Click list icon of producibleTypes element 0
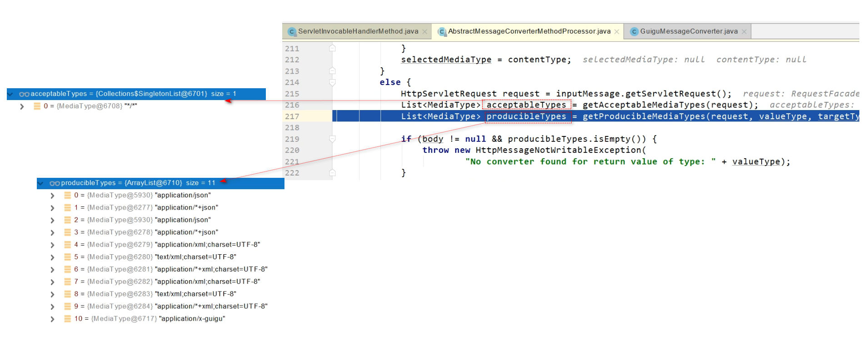The width and height of the screenshot is (868, 352). 68,195
